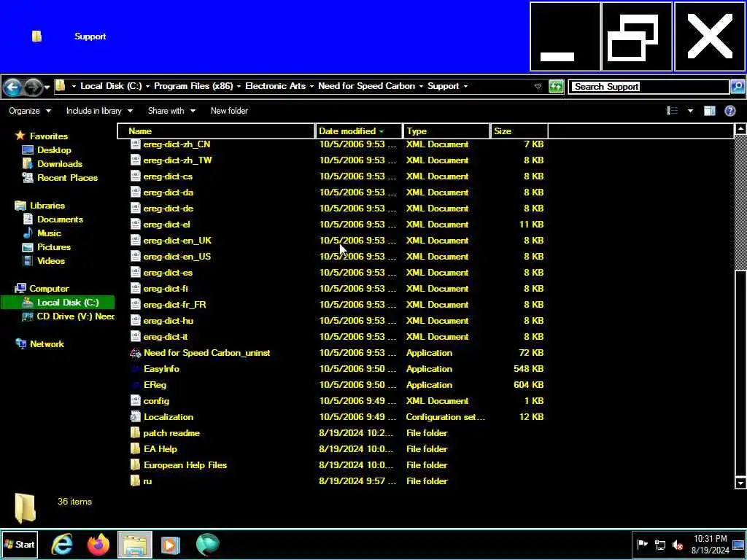747x560 pixels.
Task: Open Recent Places in Favorites
Action: click(67, 178)
